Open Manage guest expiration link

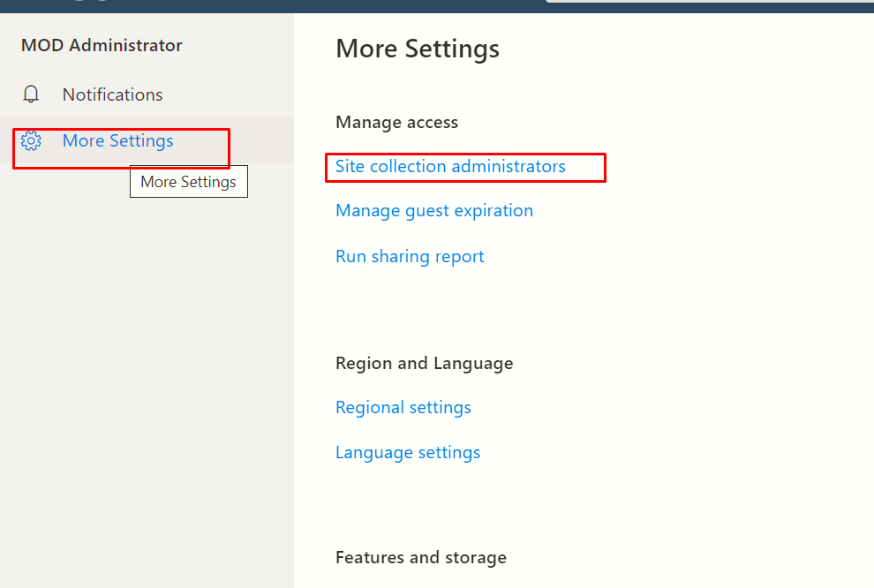point(434,211)
